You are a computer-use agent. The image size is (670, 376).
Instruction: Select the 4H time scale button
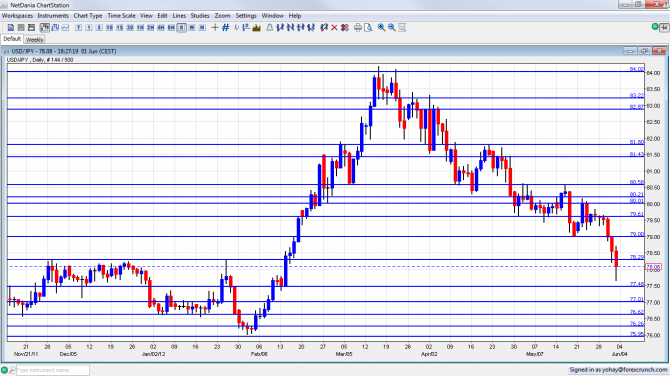(161, 27)
